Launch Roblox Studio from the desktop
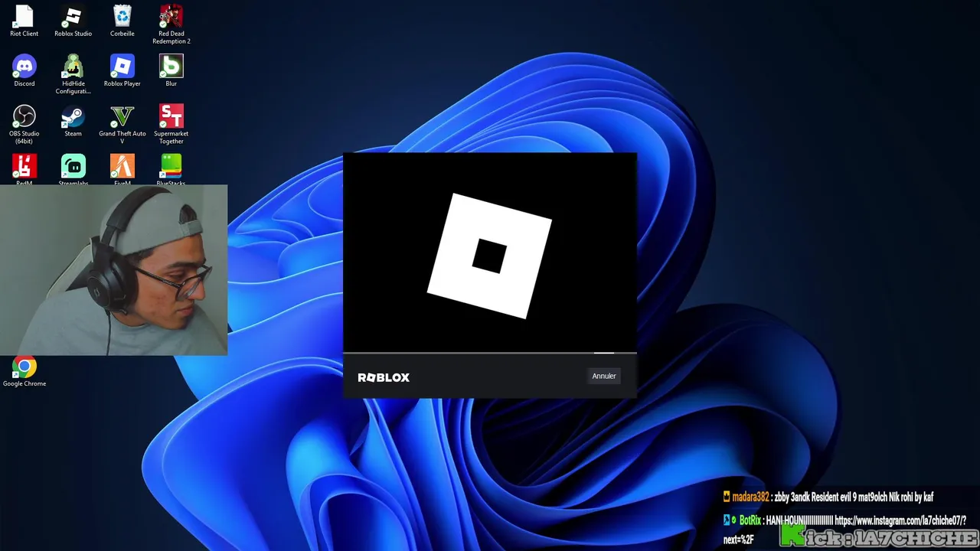 click(x=73, y=21)
